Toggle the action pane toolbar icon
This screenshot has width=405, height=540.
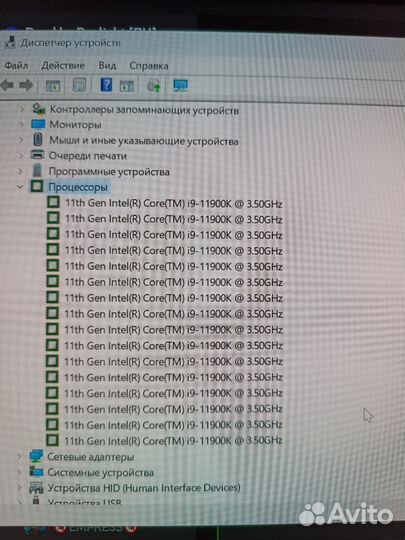coord(127,86)
